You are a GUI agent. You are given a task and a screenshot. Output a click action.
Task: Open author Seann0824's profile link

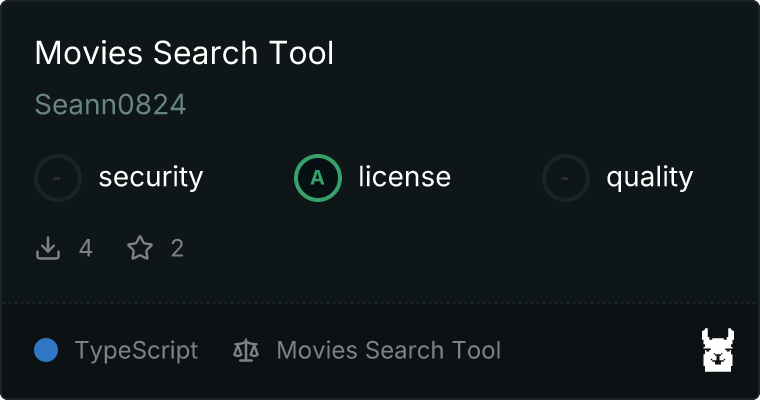pyautogui.click(x=110, y=105)
